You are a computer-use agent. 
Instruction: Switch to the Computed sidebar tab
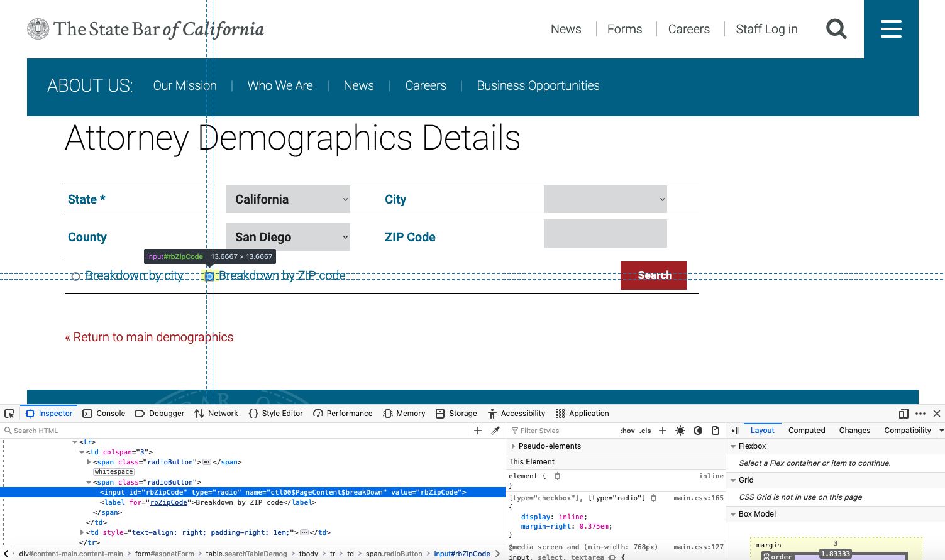pos(807,431)
